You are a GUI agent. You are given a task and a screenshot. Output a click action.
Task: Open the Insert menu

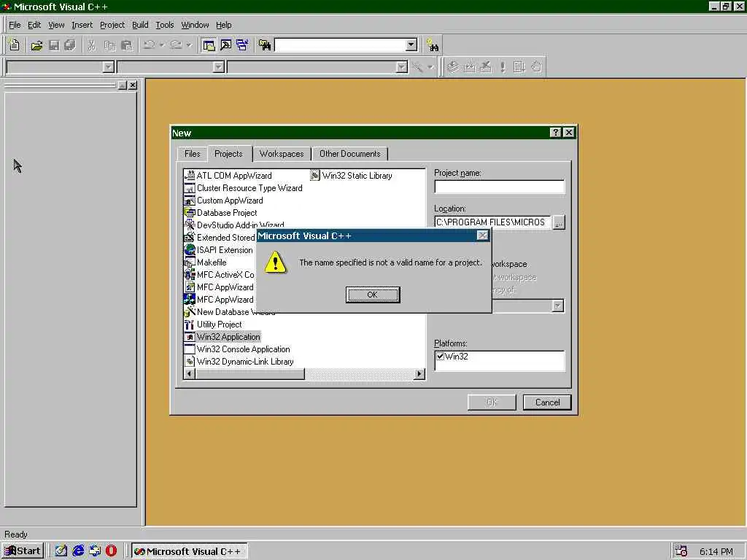(82, 25)
